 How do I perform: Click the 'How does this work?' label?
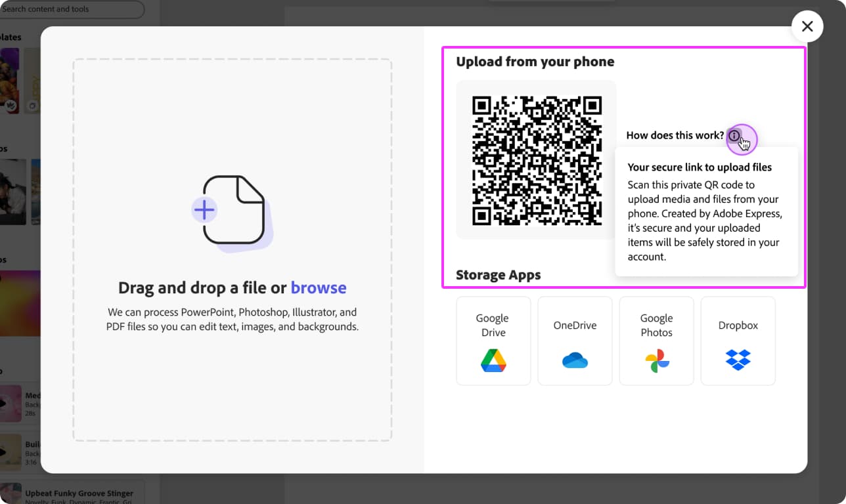click(675, 136)
